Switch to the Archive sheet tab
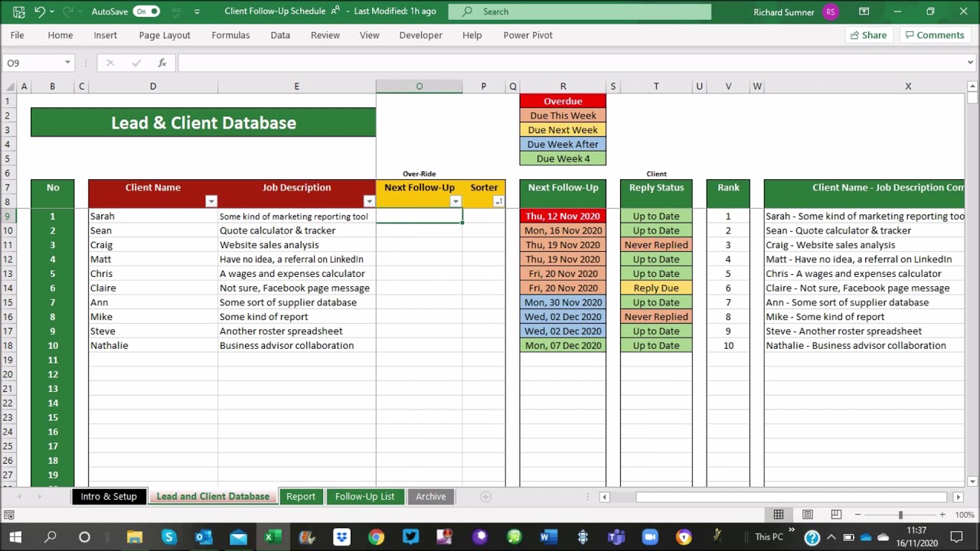The image size is (980, 551). click(x=431, y=497)
